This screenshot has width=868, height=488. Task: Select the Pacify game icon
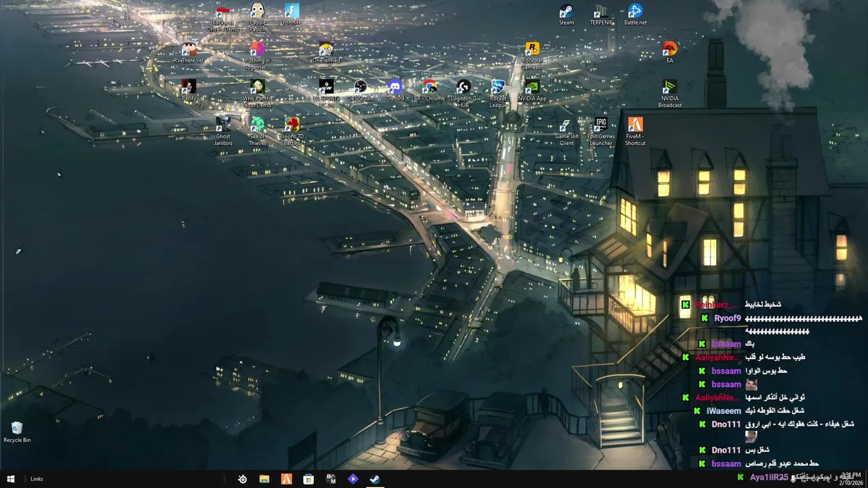pos(189,91)
